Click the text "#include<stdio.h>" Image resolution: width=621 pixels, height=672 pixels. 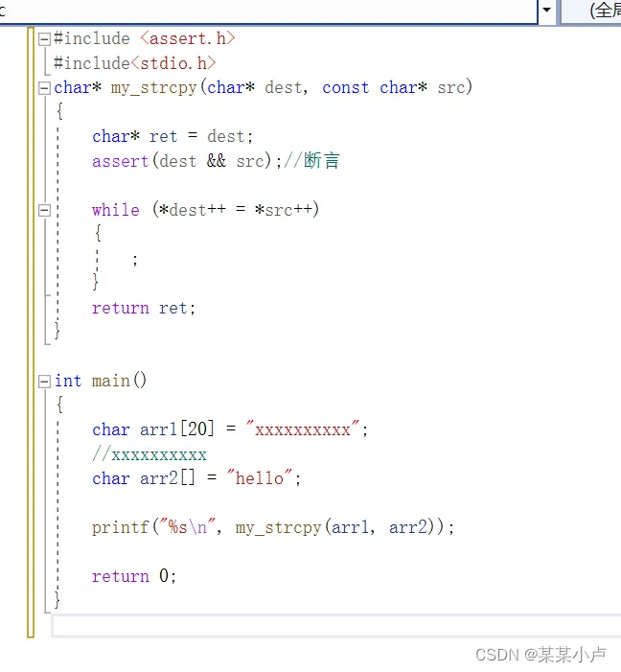click(x=134, y=63)
